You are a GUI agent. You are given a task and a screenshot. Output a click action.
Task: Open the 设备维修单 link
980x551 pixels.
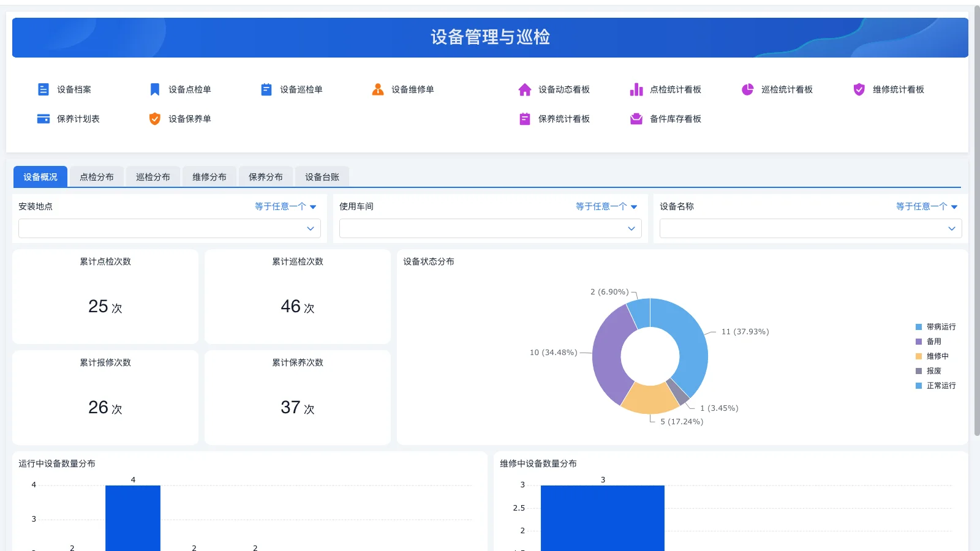[413, 89]
